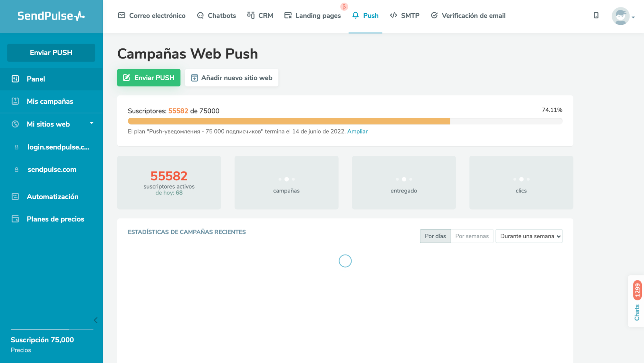Click ESTADÍSTICAS DE CAMPAÑAS RECIENTES heading

click(x=187, y=232)
